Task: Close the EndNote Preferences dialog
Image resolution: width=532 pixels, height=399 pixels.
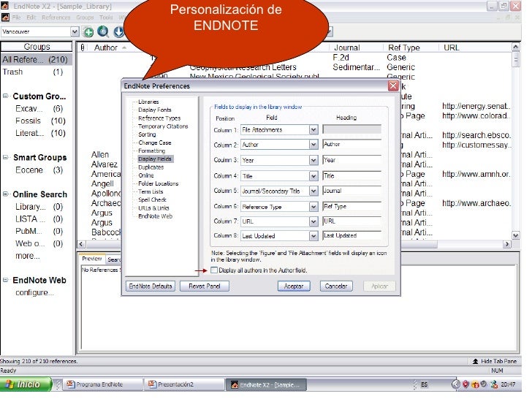Action: click(x=393, y=85)
